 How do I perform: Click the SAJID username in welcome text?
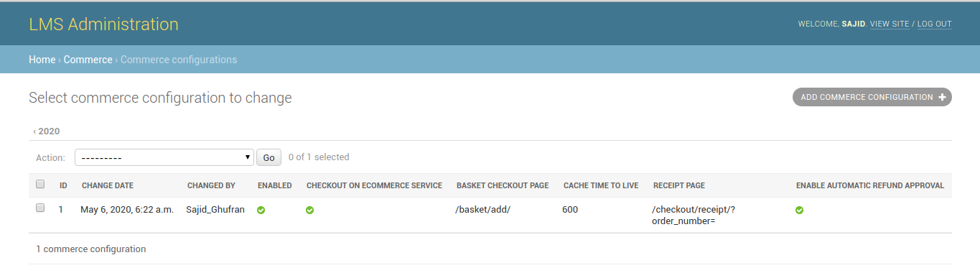point(853,24)
